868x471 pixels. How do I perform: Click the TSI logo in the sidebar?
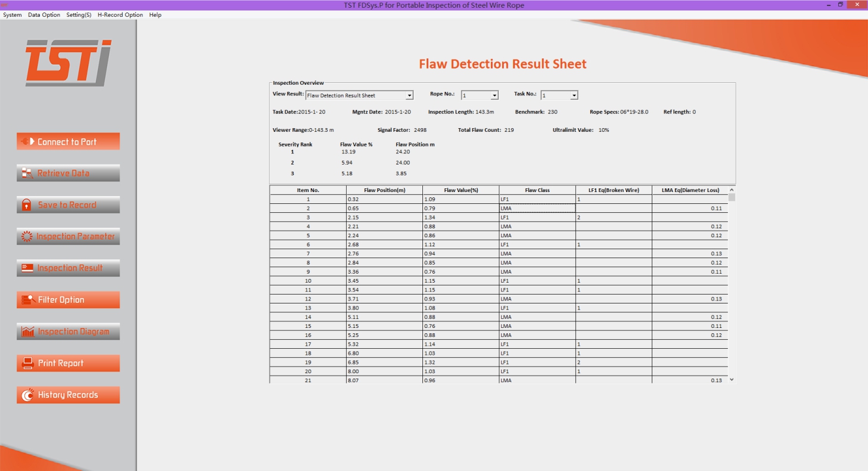point(68,63)
